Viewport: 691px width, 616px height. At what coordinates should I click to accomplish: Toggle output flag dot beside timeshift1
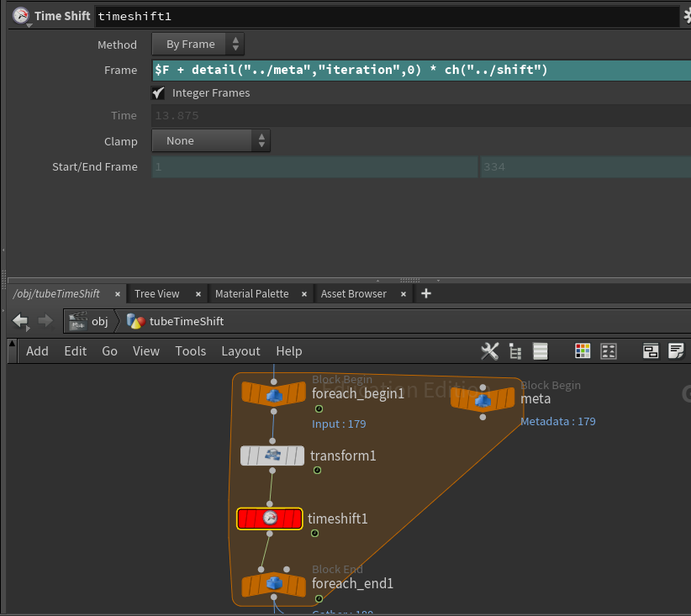coord(314,533)
